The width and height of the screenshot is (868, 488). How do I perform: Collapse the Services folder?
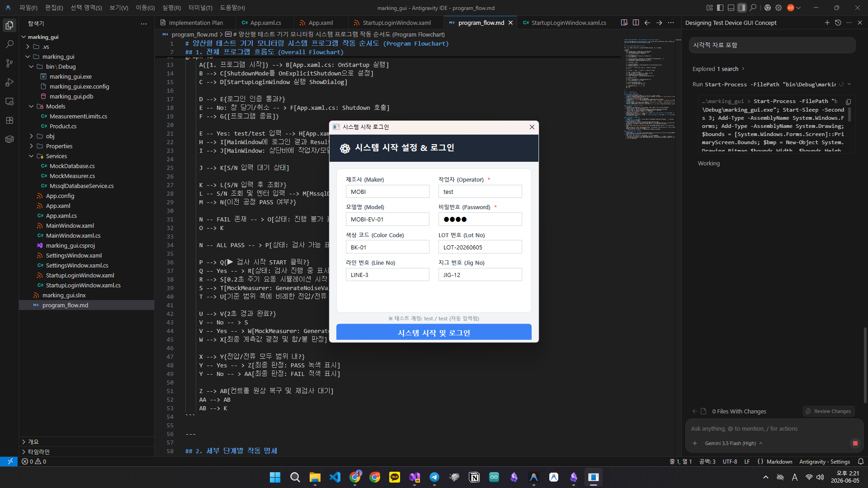pyautogui.click(x=31, y=156)
